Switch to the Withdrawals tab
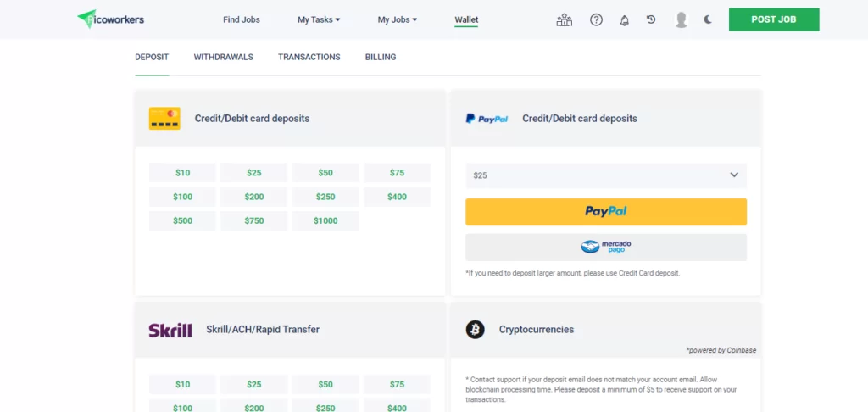868x412 pixels. coord(224,57)
